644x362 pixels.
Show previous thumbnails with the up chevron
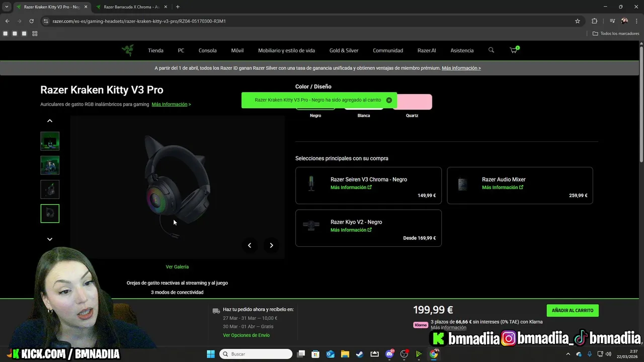[50, 121]
